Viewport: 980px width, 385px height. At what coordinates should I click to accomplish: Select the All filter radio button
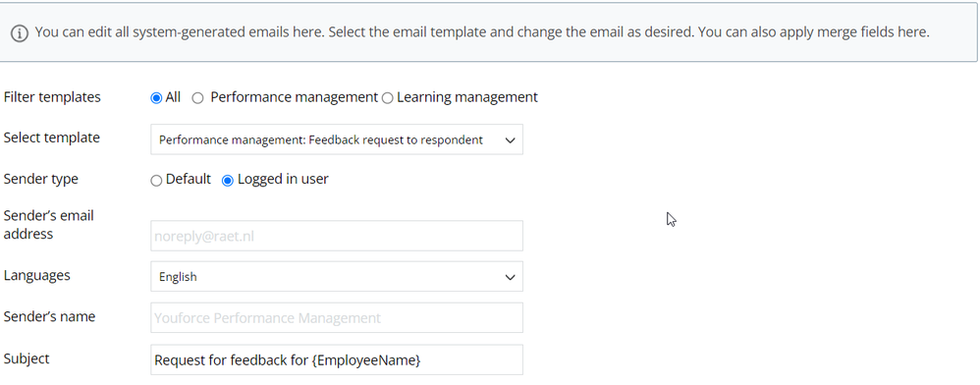pos(156,98)
